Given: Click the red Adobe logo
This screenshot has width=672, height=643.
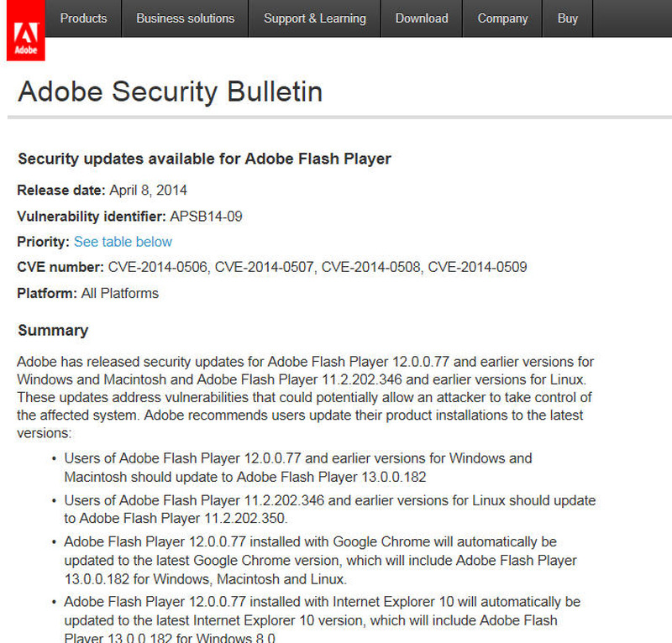Looking at the screenshot, I should point(25,31).
